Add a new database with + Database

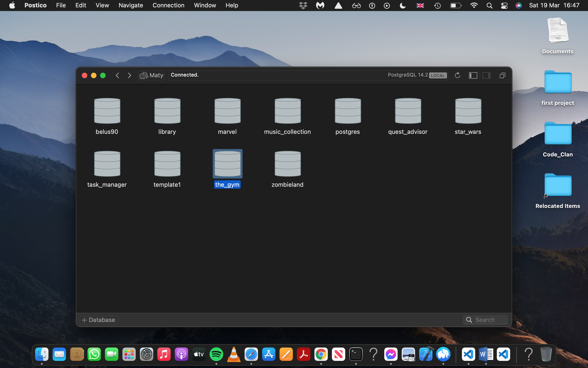[99, 320]
